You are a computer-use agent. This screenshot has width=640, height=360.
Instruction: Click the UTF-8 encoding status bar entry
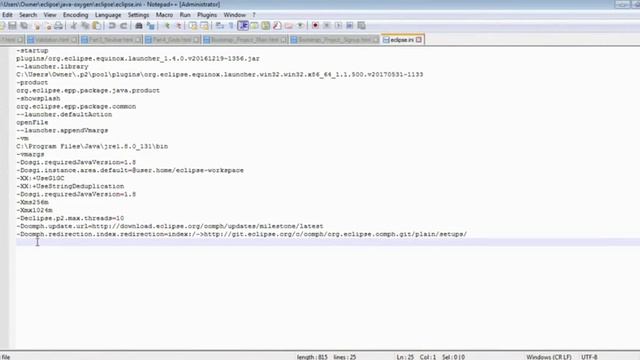point(589,357)
